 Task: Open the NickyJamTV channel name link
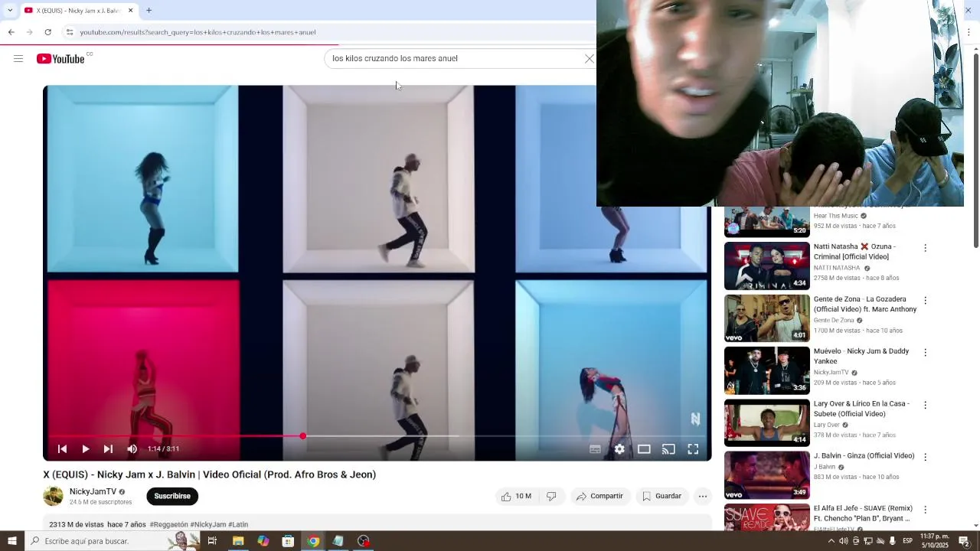(93, 491)
